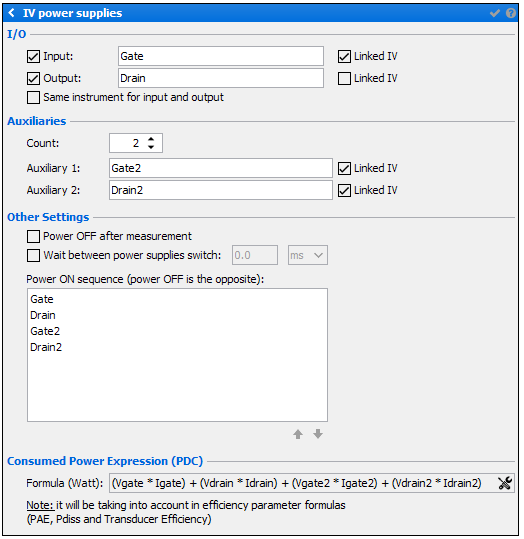Click the checkmark validate icon in title bar
Image resolution: width=524 pixels, height=539 pixels.
pos(495,13)
